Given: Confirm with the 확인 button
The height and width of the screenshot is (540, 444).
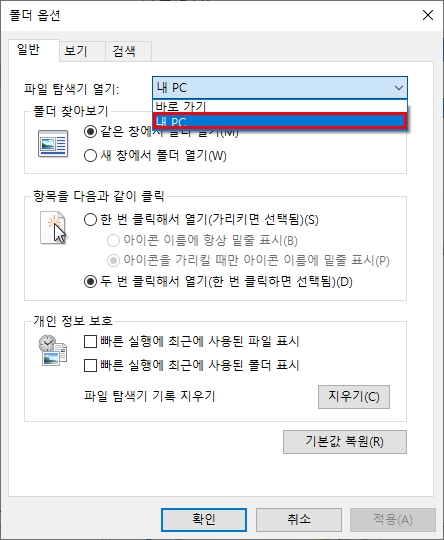Looking at the screenshot, I should [204, 519].
